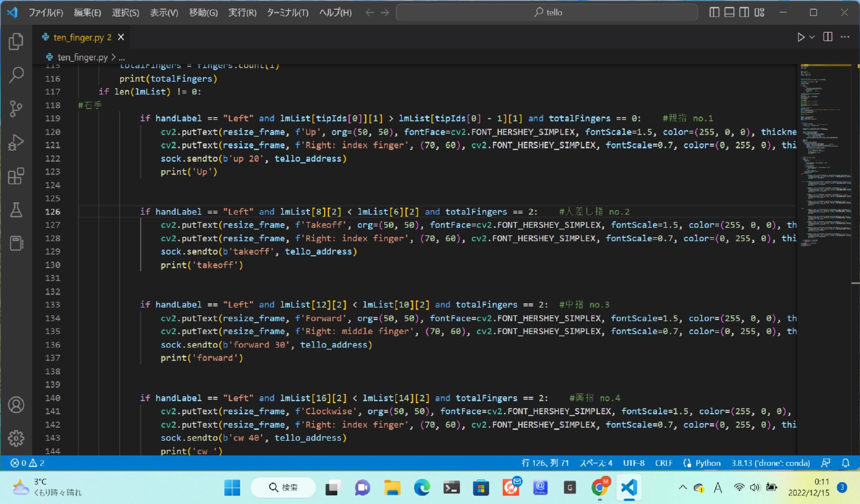Click the errors and warnings status indicator

pos(28,463)
